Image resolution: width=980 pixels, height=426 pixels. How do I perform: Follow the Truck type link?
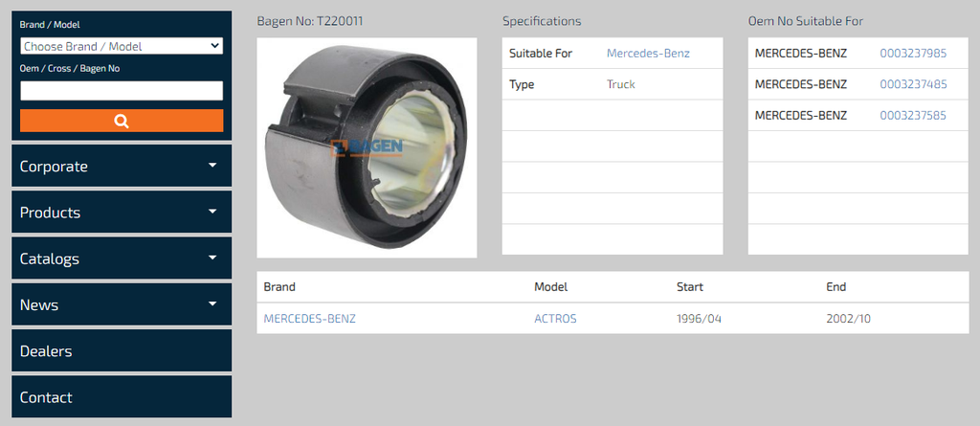tap(620, 84)
